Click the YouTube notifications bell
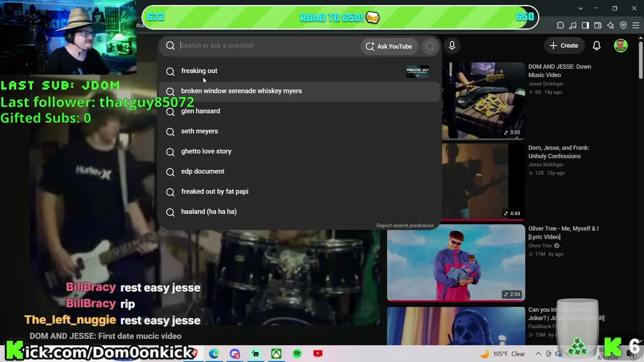The width and height of the screenshot is (644, 362). (x=597, y=46)
